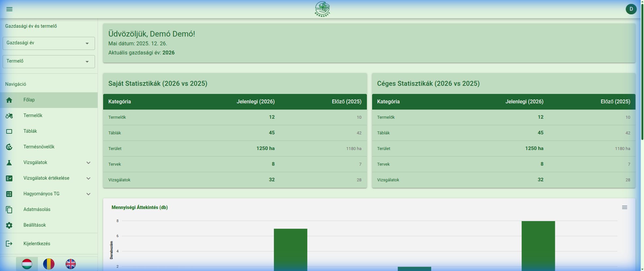This screenshot has height=271, width=644.
Task: Expand the Hagyományos TG submenu chevron
Action: click(88, 194)
